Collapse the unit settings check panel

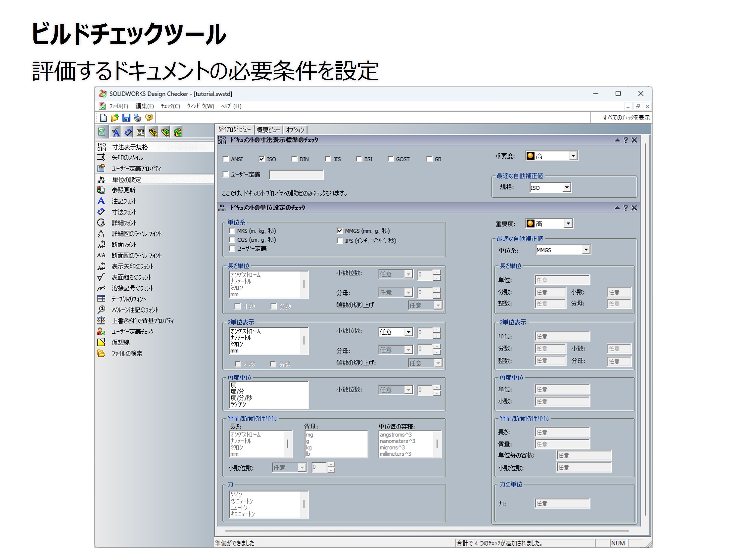[617, 208]
